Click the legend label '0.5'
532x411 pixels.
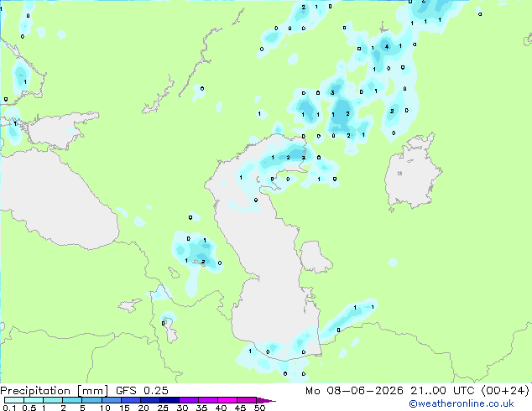(x=29, y=408)
